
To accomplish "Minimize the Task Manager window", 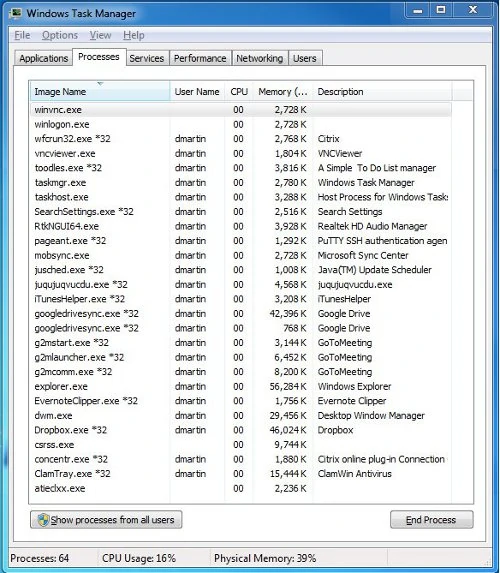I will tap(418, 10).
